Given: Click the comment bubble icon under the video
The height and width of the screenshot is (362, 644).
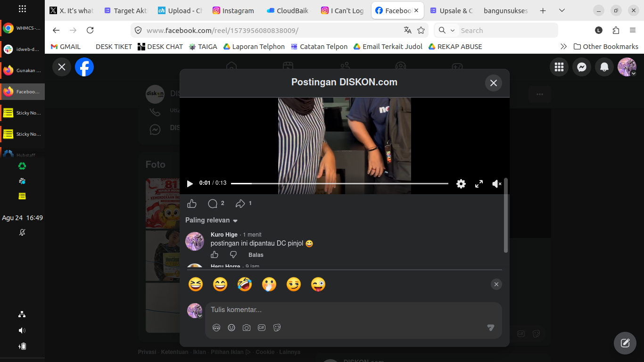Looking at the screenshot, I should click(x=213, y=204).
